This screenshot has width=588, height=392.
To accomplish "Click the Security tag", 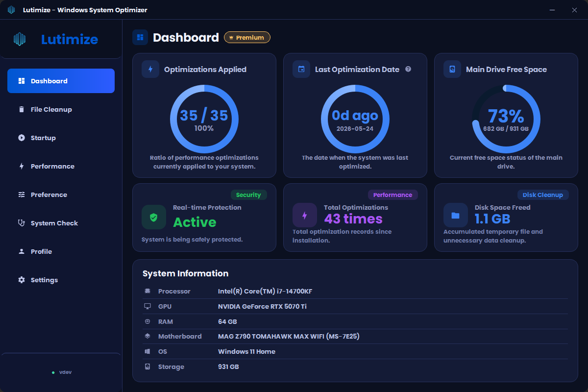I will click(248, 195).
